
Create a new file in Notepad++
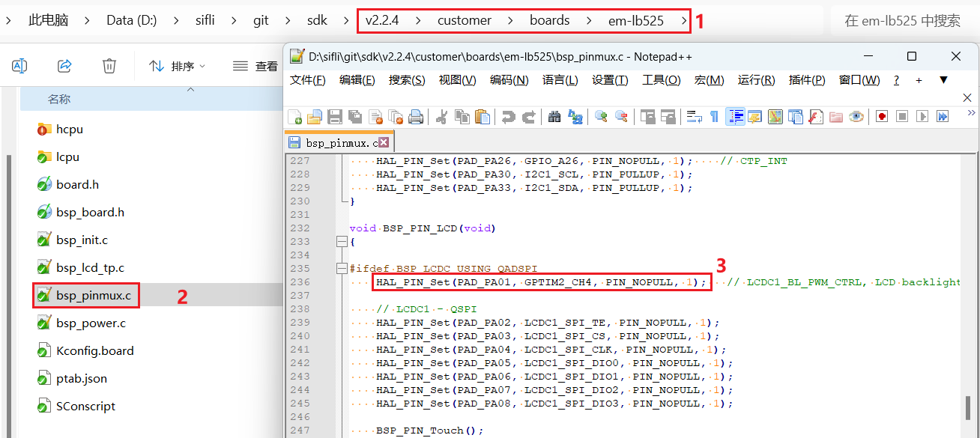click(295, 117)
